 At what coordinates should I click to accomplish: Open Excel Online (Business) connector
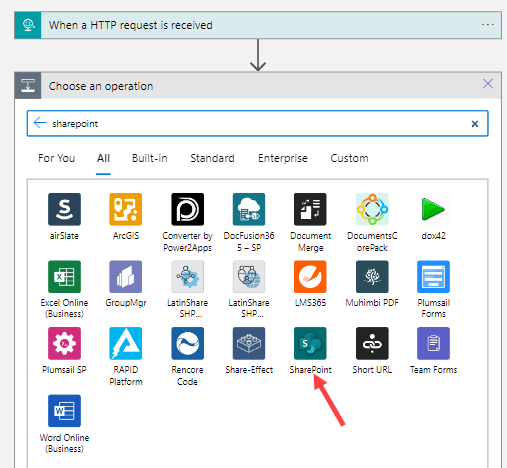64,277
